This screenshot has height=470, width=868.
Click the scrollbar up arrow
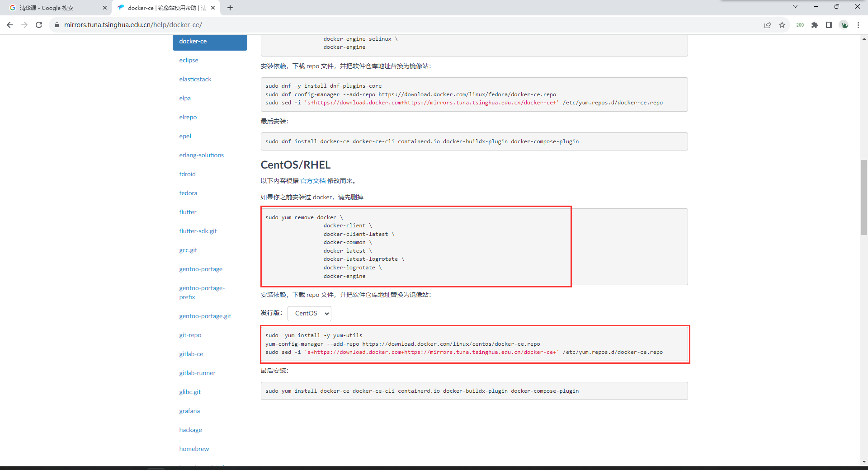pos(864,39)
